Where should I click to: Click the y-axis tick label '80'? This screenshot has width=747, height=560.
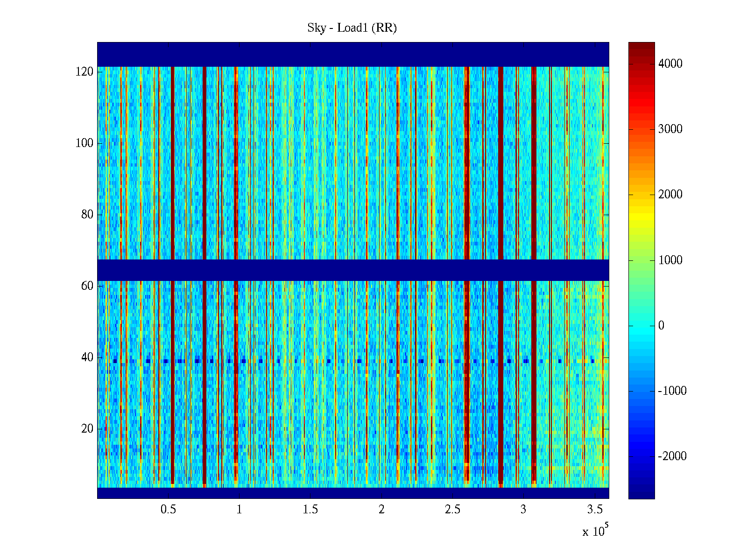pos(87,215)
